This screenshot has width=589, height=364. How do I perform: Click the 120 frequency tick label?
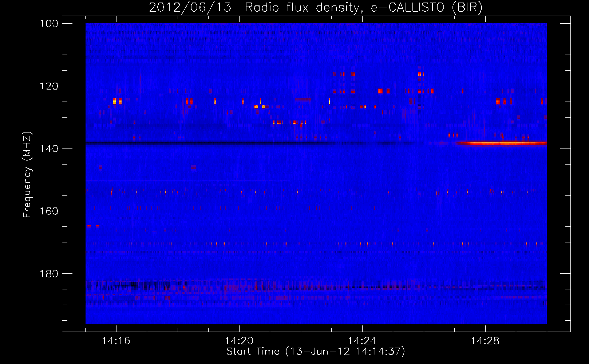(49, 86)
